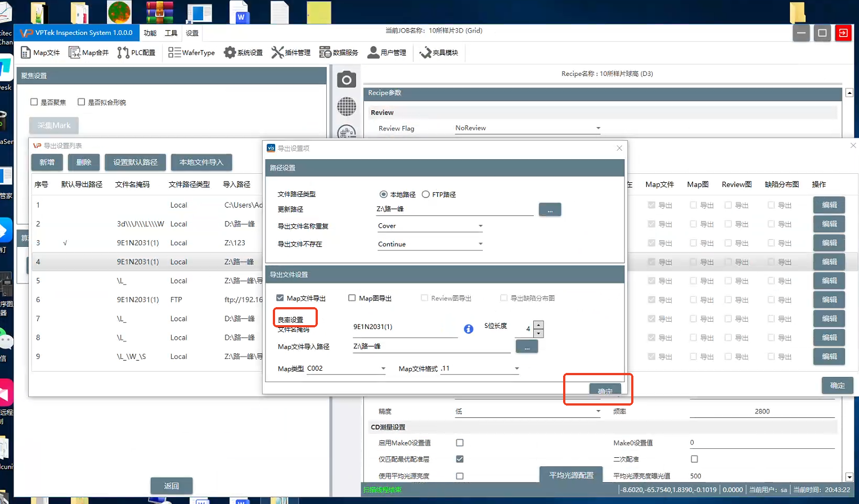The height and width of the screenshot is (504, 859).
Task: Enable the Map图导出 checkbox
Action: 352,298
